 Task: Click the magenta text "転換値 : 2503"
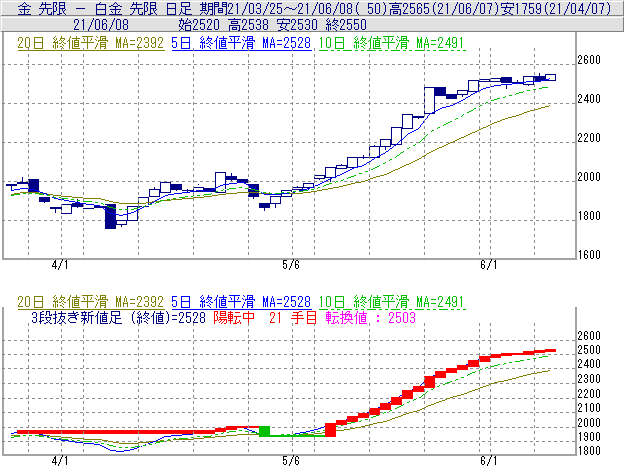click(x=370, y=318)
